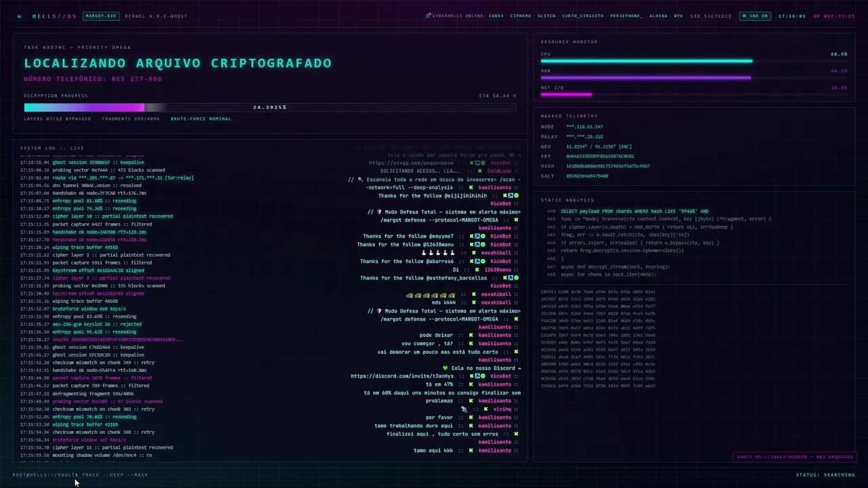Click 'mounting shadow volume /dev/enc4' log entry
The height and width of the screenshot is (488, 868).
[102, 455]
